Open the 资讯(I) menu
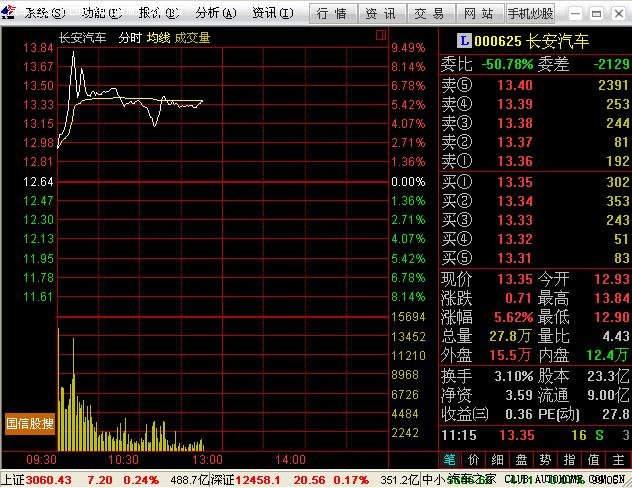Image resolution: width=632 pixels, height=488 pixels. point(273,13)
